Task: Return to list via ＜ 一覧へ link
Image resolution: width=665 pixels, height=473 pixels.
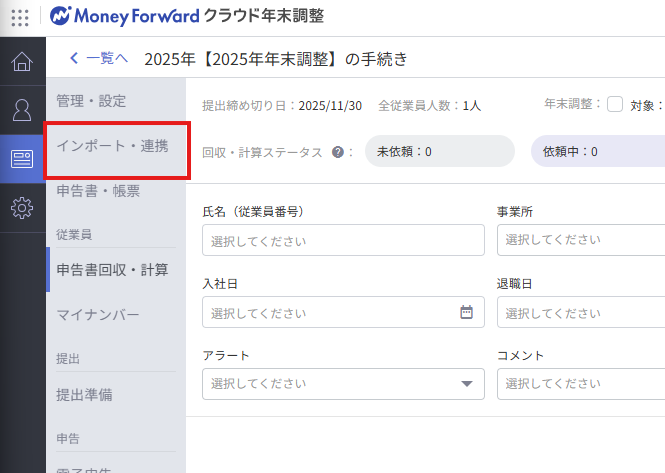Action: 99,58
